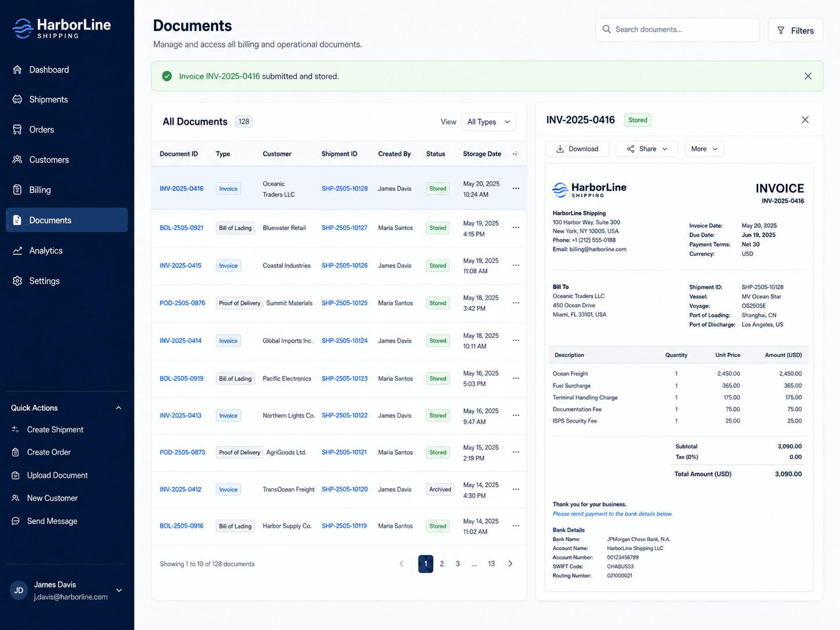Click the Stored badge in preview header

pyautogui.click(x=638, y=120)
